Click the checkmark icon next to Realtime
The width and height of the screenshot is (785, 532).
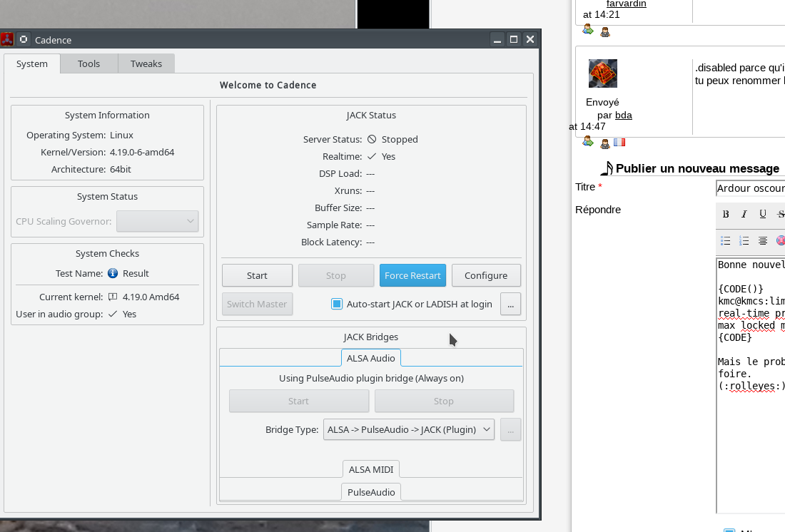(x=372, y=156)
